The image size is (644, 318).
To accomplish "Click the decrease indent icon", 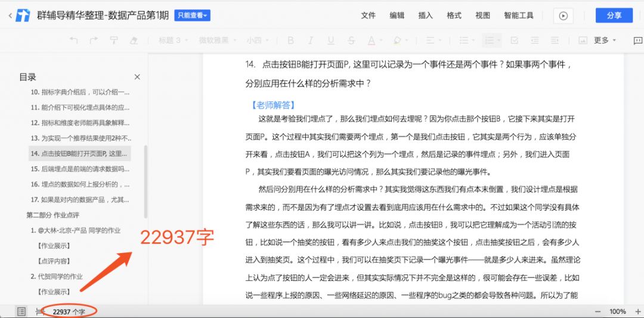I will [x=534, y=40].
